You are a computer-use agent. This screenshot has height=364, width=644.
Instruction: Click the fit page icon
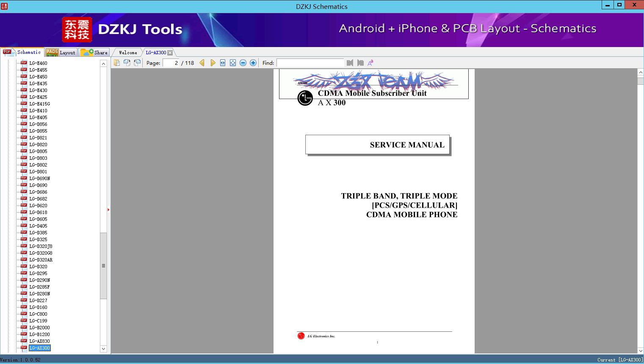click(233, 63)
